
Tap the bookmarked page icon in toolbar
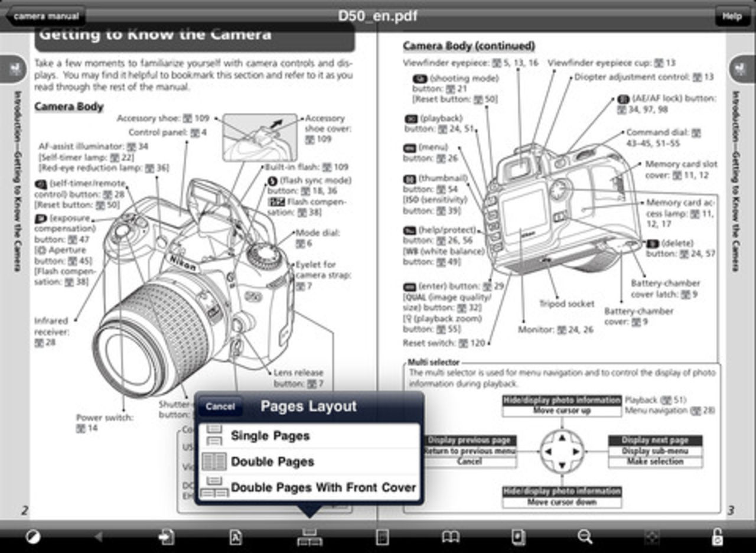[518, 536]
